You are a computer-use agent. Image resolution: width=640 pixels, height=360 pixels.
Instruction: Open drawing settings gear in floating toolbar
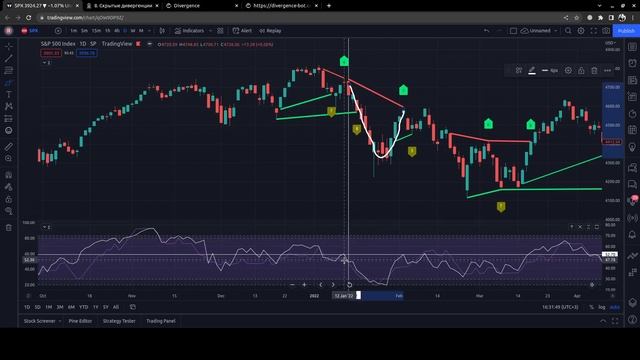[x=568, y=71]
